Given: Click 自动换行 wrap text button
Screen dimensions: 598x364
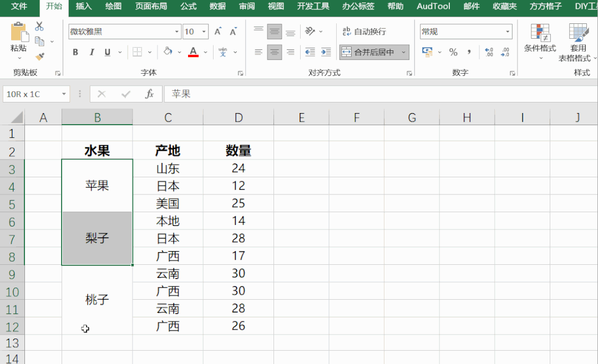Looking at the screenshot, I should click(364, 32).
